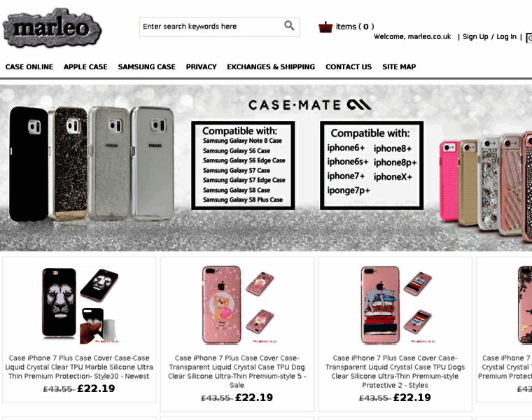Open the lion face iPhone case thumbnail
This screenshot has width=532, height=420.
point(80,305)
